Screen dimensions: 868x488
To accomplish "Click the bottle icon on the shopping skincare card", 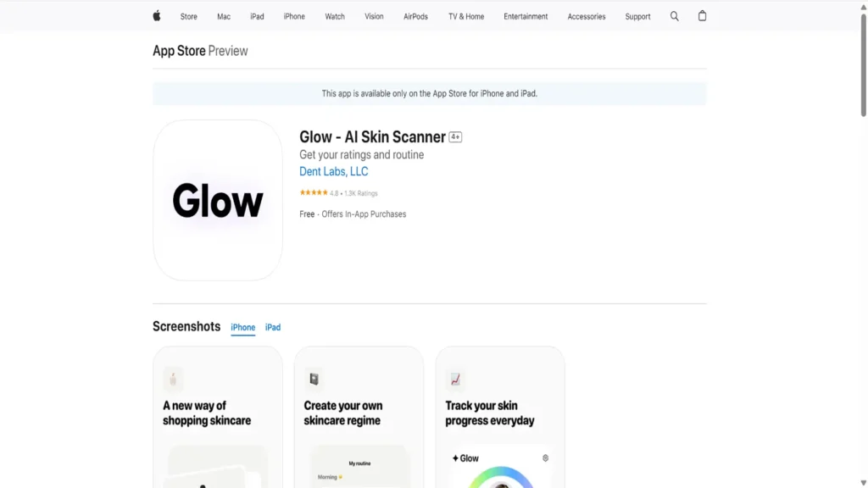I will [173, 379].
